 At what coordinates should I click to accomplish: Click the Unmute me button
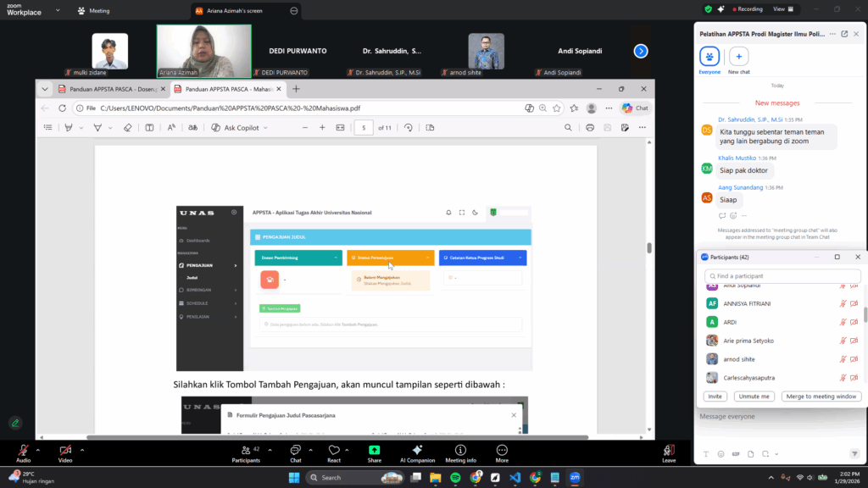pos(754,396)
